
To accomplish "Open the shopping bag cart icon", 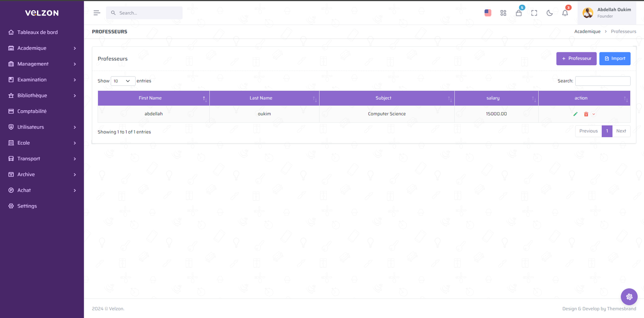I will pos(519,13).
